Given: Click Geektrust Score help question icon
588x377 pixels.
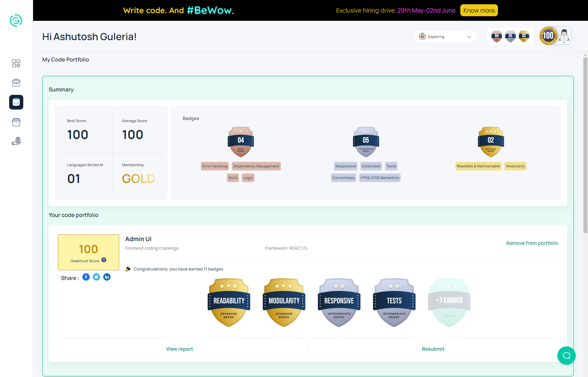Looking at the screenshot, I should (x=104, y=260).
